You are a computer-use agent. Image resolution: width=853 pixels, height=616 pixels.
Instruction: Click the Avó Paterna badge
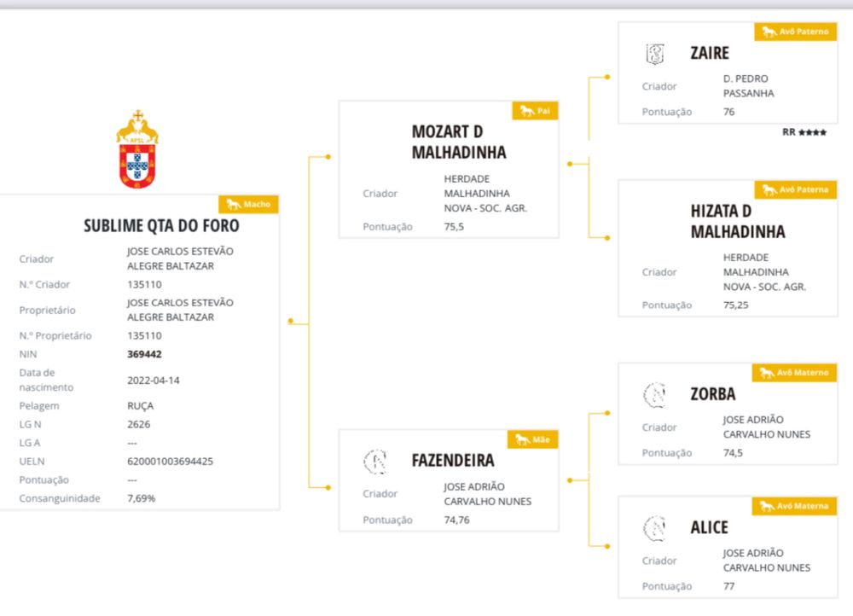[x=795, y=189]
